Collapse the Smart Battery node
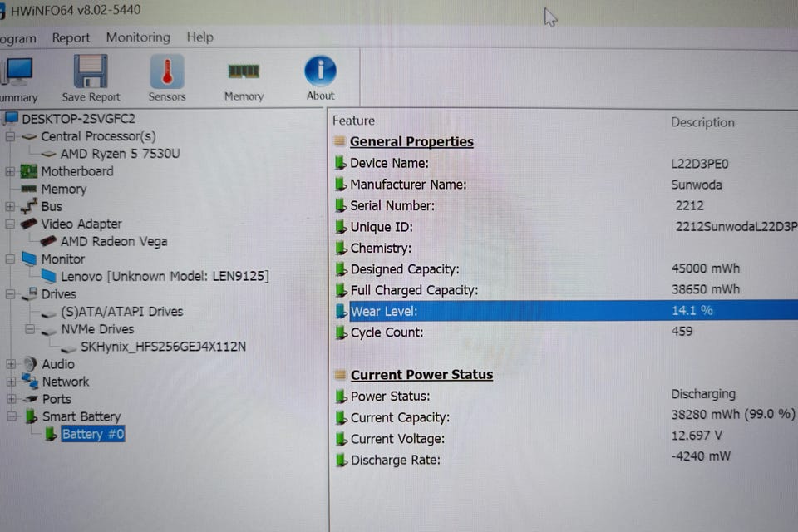The height and width of the screenshot is (532, 798). (x=11, y=416)
